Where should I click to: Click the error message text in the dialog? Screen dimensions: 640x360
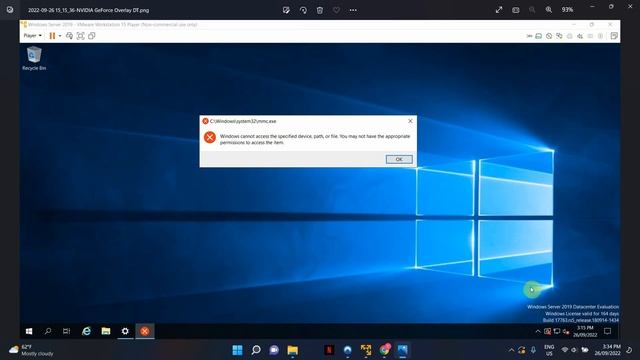point(315,139)
